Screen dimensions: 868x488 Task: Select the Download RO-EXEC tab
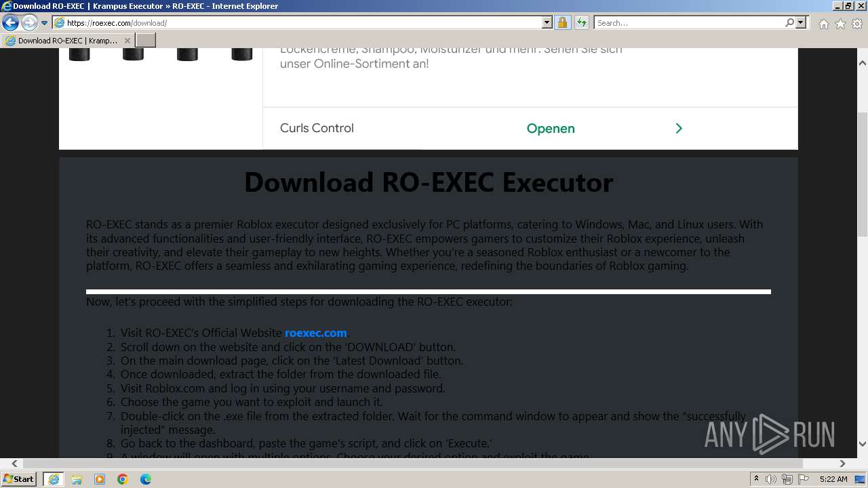[x=67, y=40]
